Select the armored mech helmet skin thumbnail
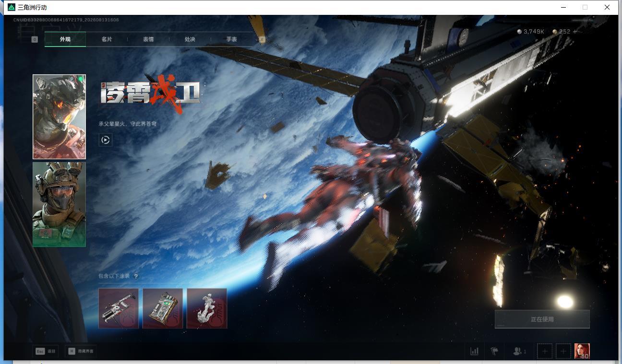This screenshot has width=622, height=364. point(59,117)
